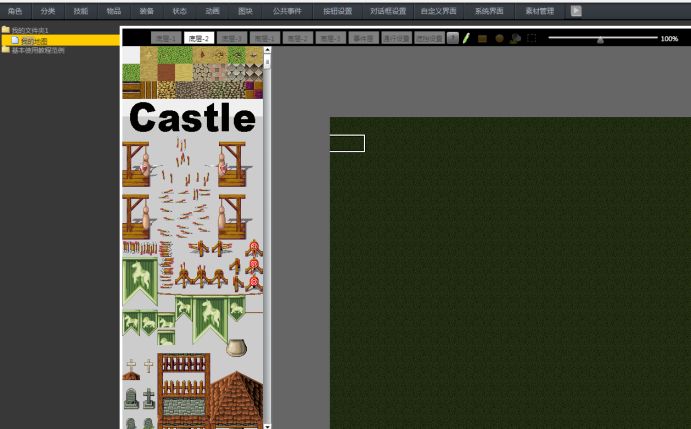Pick the red archery target tile
This screenshot has height=429, width=691.
point(254,249)
